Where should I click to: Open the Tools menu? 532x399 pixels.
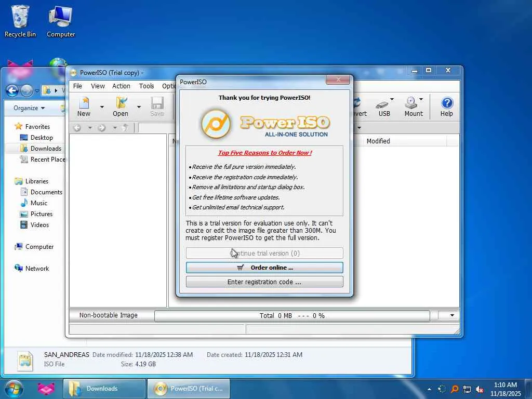click(x=146, y=86)
